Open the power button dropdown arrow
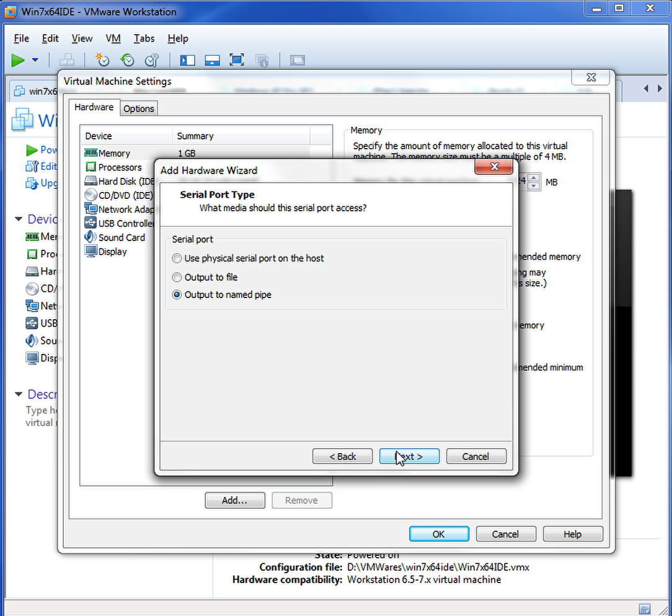Screen dimensions: 672x616 coord(35,60)
